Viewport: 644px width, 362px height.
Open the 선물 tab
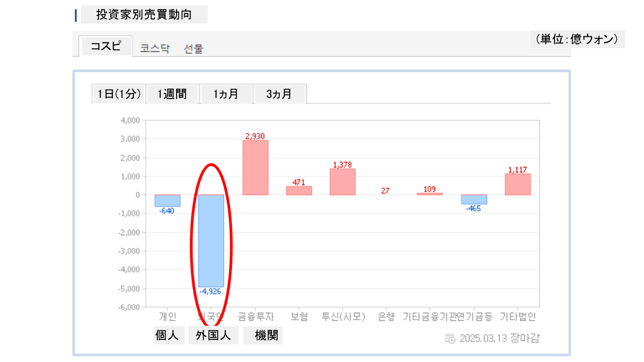(194, 49)
